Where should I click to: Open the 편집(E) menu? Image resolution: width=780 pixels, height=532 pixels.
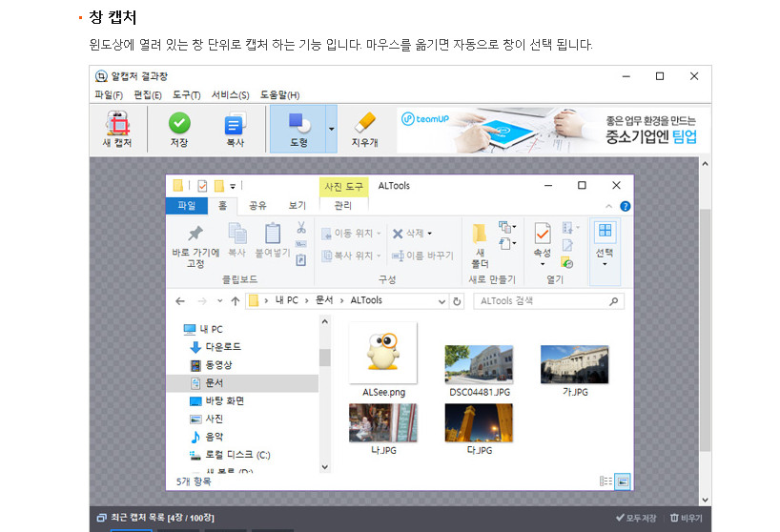coord(148,94)
